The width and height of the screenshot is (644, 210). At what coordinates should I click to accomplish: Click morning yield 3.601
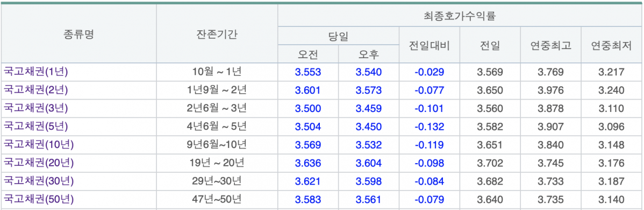308,90
